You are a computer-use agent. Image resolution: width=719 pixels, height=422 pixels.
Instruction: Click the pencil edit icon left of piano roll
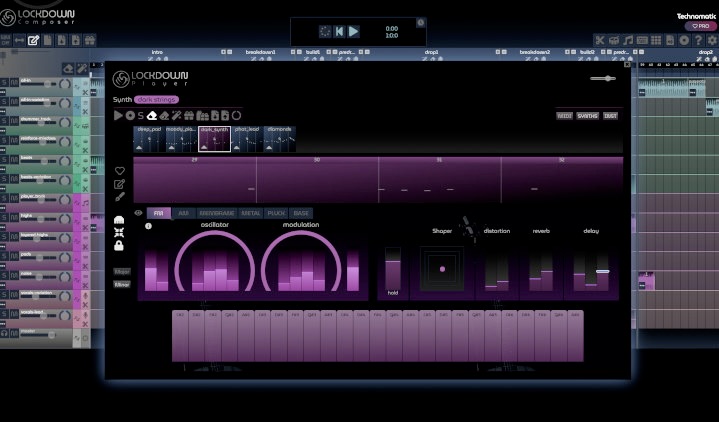(119, 184)
